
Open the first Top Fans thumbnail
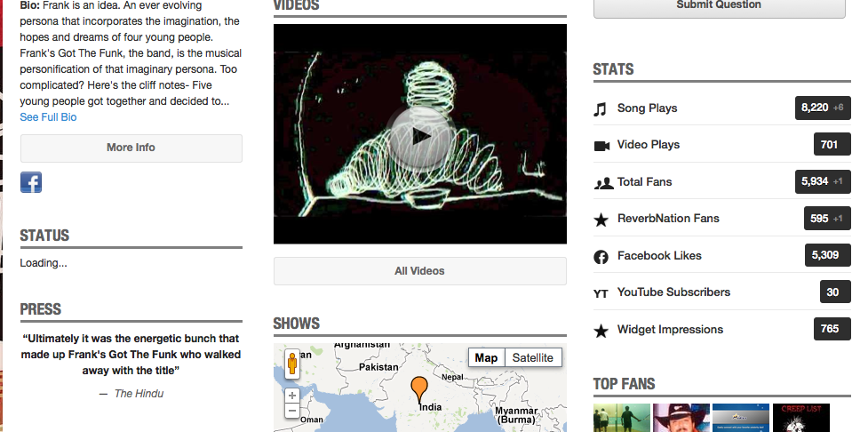(x=622, y=418)
